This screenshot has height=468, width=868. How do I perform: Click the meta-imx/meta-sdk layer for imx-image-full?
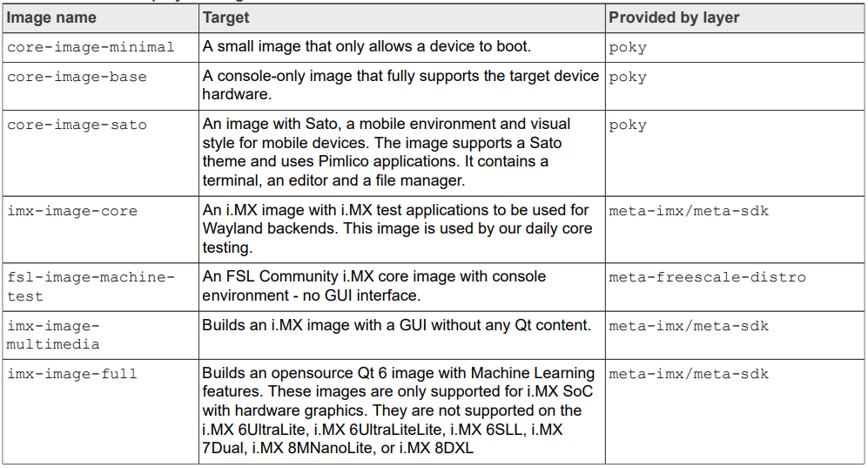click(689, 374)
